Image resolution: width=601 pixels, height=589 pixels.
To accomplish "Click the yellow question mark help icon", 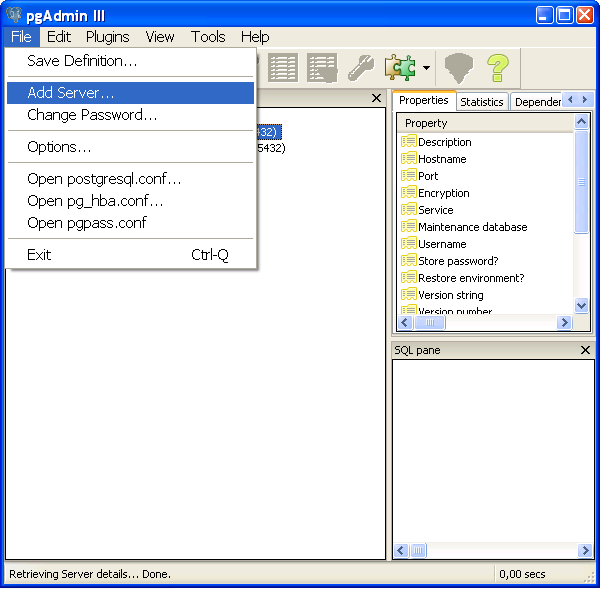I will click(x=498, y=68).
